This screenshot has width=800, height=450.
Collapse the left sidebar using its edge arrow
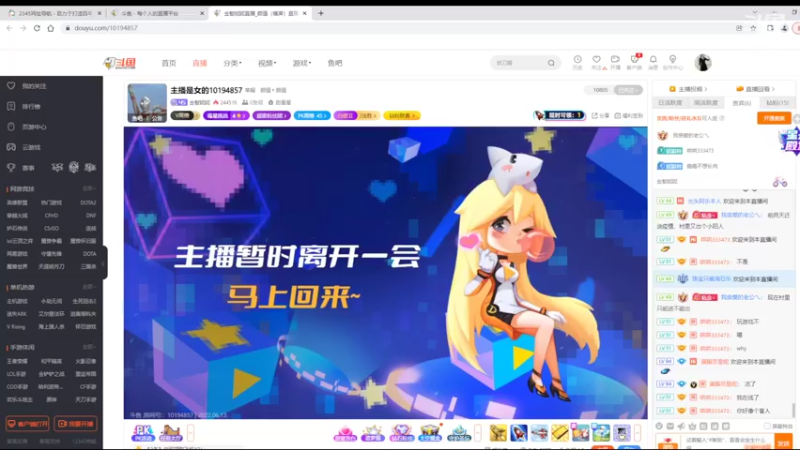tap(104, 263)
